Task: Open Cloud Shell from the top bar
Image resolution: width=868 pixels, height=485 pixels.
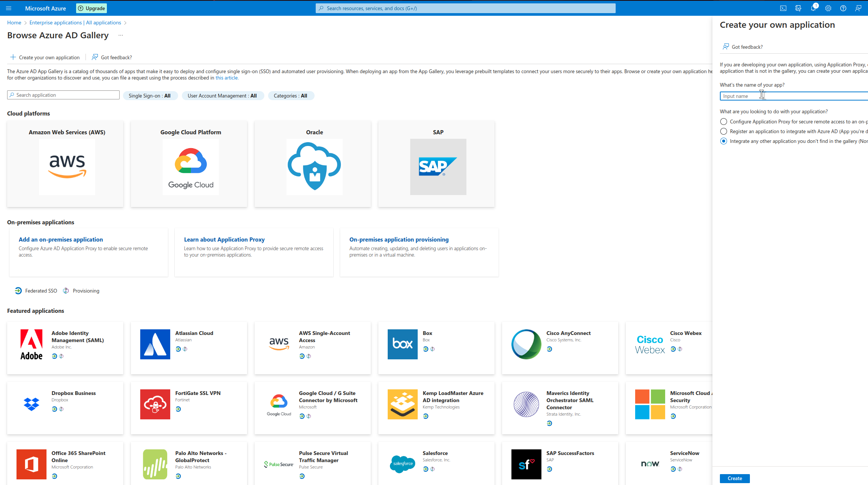Action: coord(783,8)
